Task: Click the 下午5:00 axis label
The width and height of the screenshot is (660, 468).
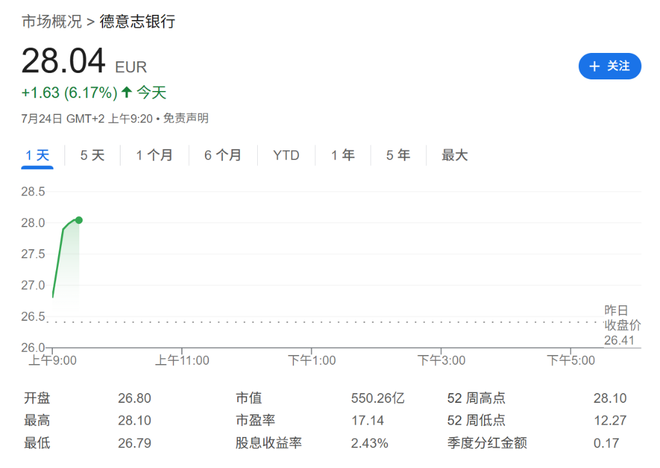Action: [571, 361]
